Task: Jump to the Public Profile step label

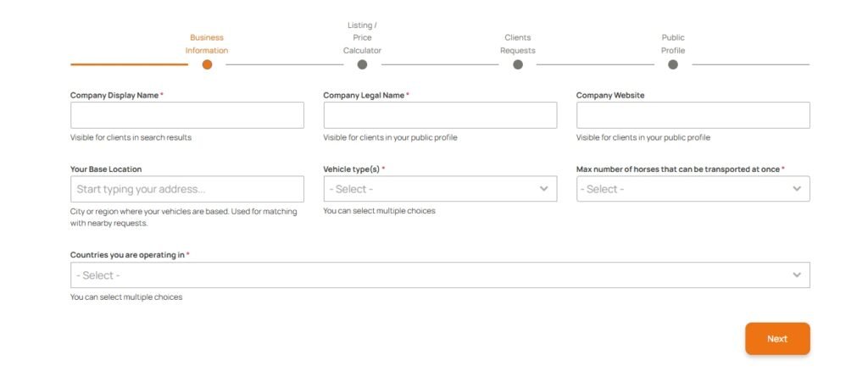Action: 673,44
